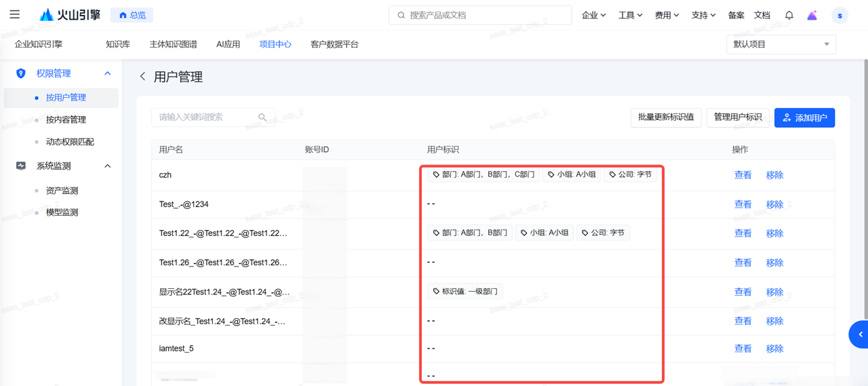Click the 总览 home button
868x386 pixels.
point(132,15)
